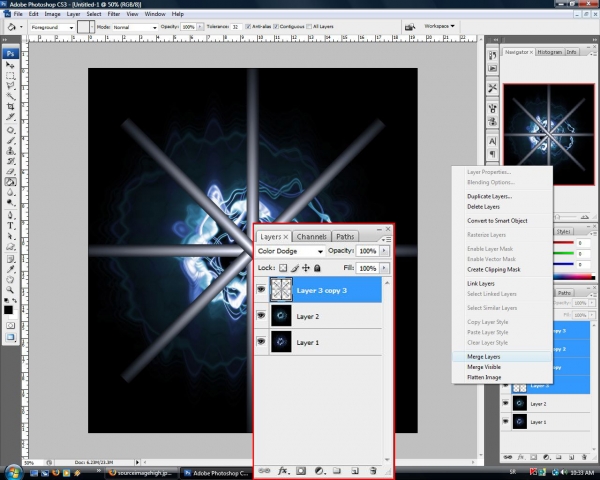This screenshot has width=600, height=480.
Task: Open the Image menu
Action: pyautogui.click(x=52, y=14)
